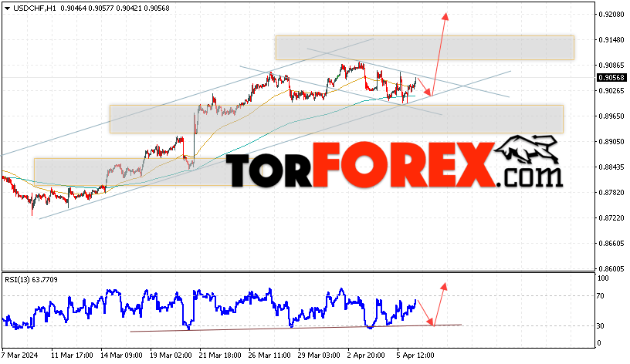
Task: Select the USDCHF,H1 symbol title text
Action: coord(35,8)
